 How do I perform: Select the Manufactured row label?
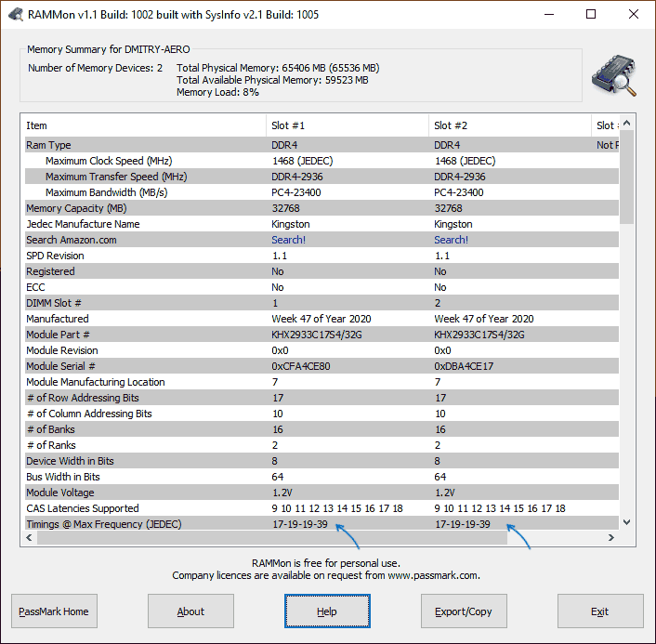click(x=58, y=319)
